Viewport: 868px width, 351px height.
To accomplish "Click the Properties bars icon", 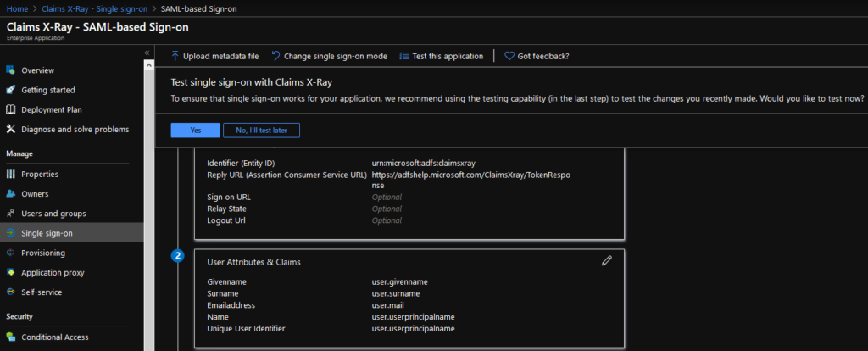I will pos(11,174).
